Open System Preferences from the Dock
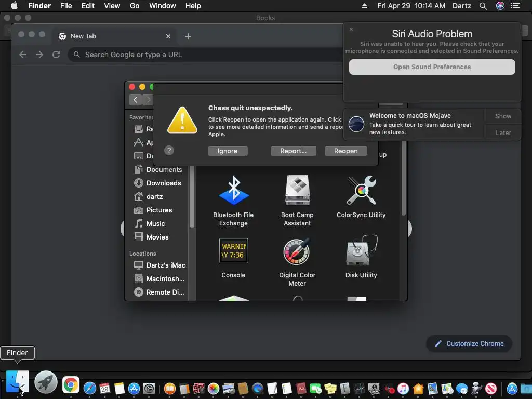 [x=149, y=389]
